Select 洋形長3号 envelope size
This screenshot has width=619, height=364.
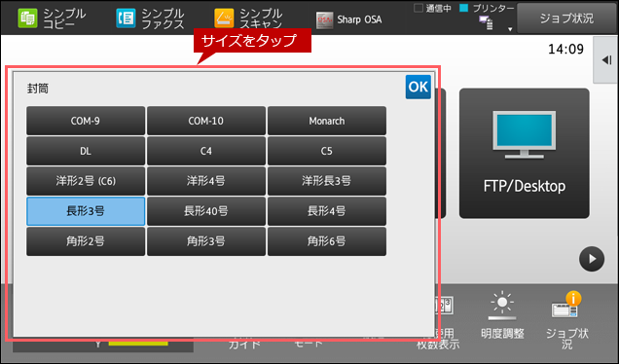[327, 181]
